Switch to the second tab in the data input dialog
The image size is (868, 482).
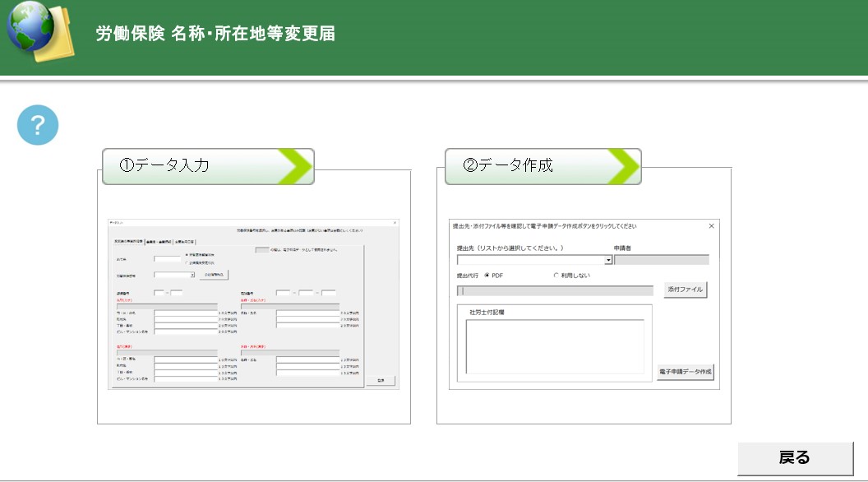(x=159, y=242)
